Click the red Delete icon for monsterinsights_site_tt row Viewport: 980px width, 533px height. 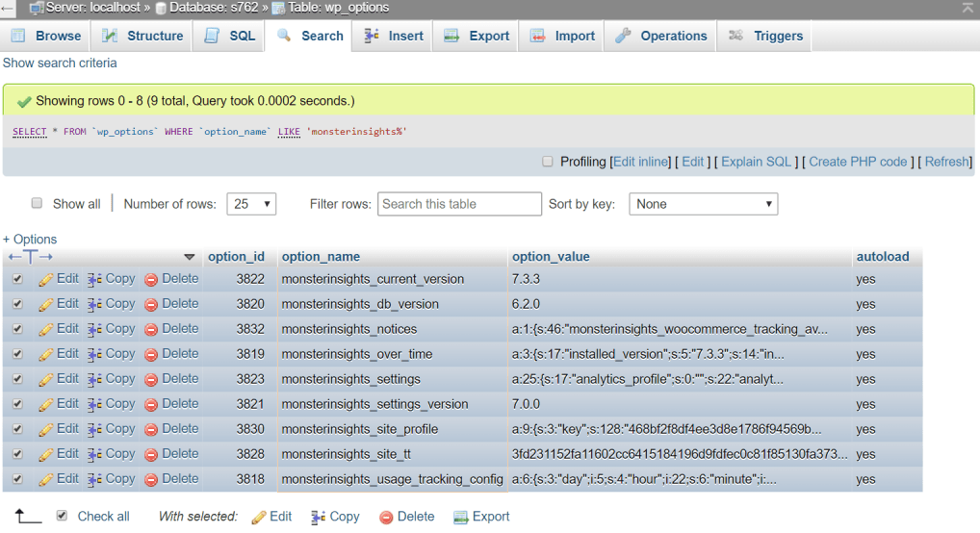tap(151, 454)
